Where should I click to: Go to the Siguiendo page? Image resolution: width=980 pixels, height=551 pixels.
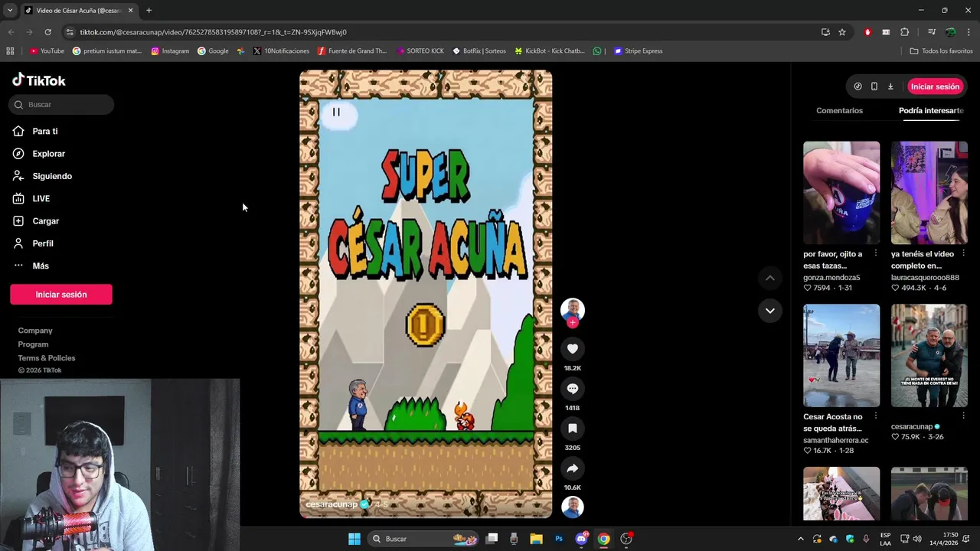52,176
